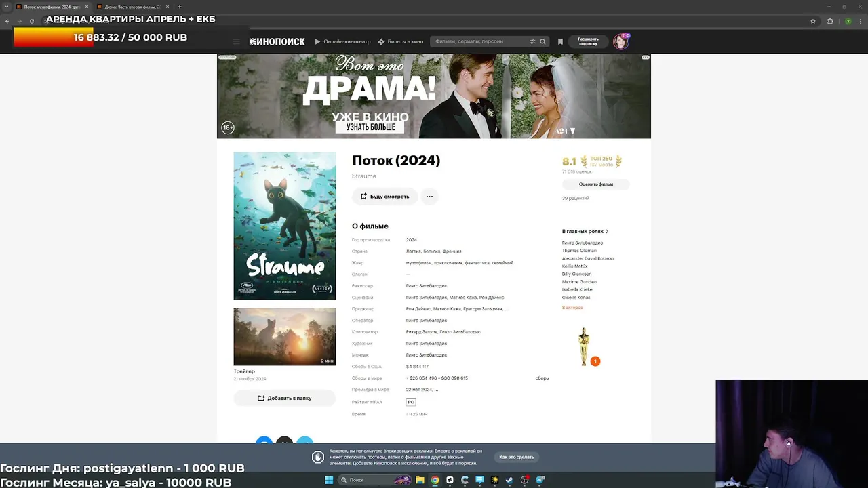Click Оценить фильм button
Viewport: 868px width, 488px height.
(596, 184)
